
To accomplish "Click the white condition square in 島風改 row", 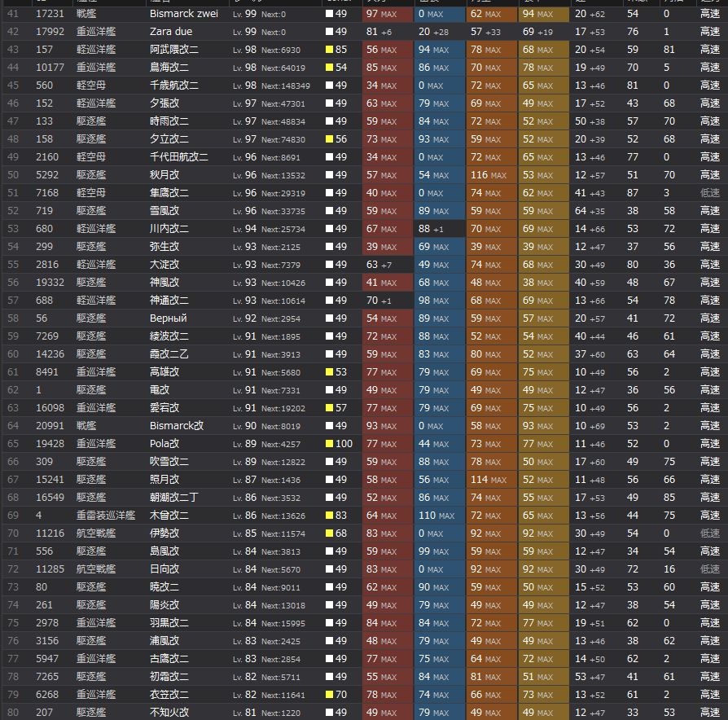I will 329,551.
